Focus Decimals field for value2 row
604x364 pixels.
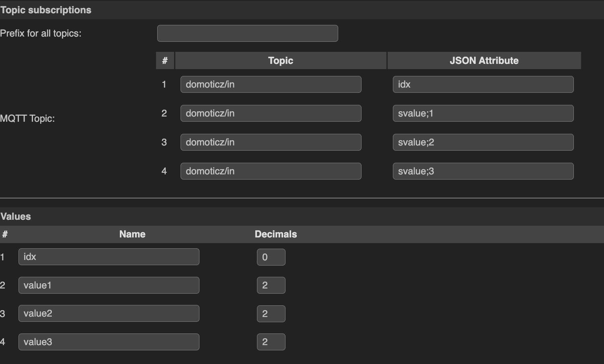271,314
